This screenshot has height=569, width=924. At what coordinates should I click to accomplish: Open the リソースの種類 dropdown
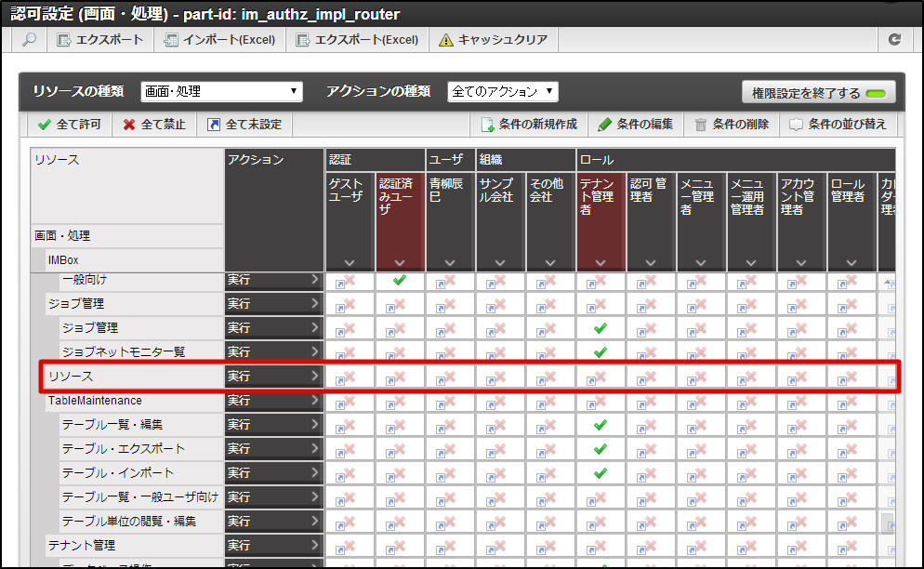tap(221, 91)
